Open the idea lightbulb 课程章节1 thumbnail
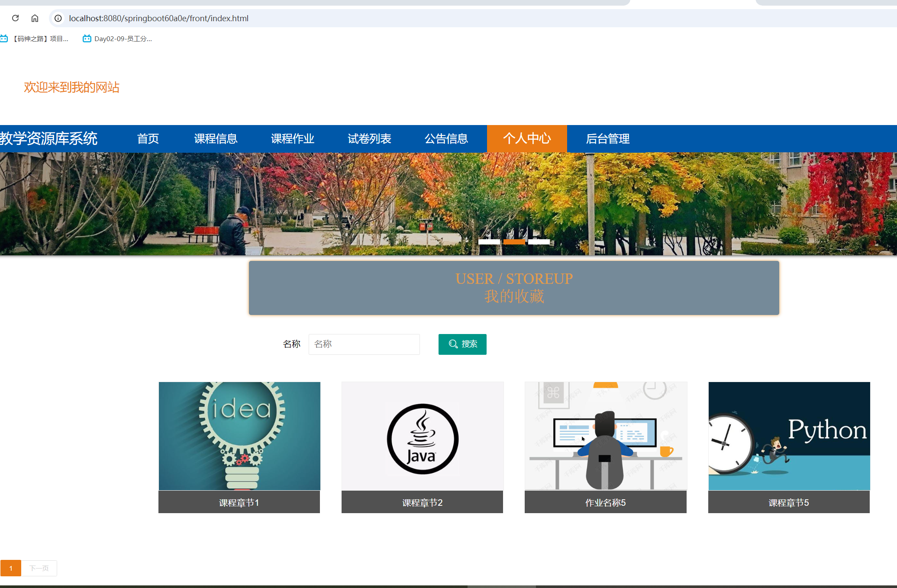Screen dimensions: 897x588 click(x=239, y=436)
